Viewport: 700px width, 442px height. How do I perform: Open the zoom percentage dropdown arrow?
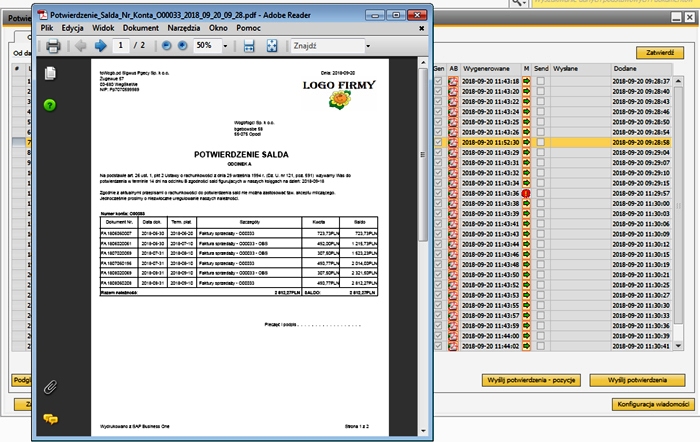(225, 46)
